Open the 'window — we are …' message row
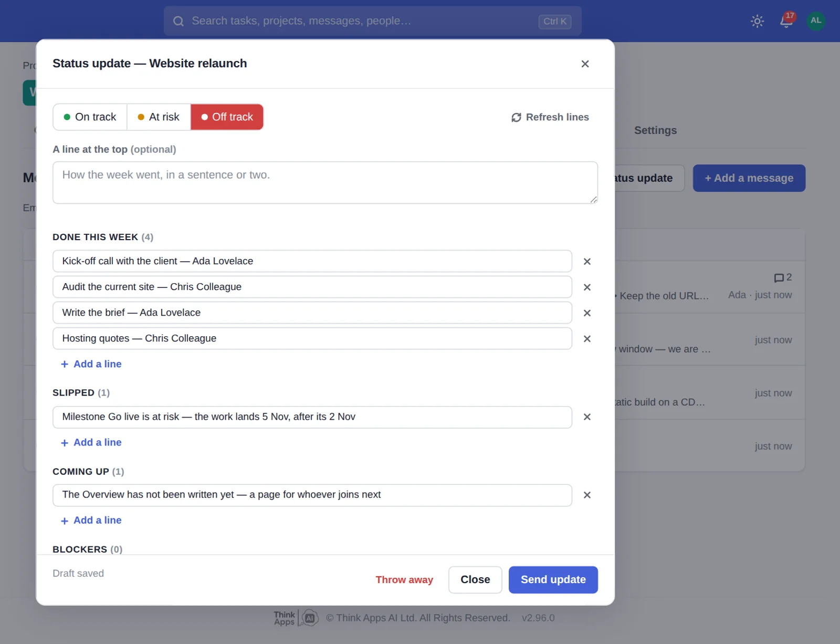Image resolution: width=840 pixels, height=644 pixels. 665,349
